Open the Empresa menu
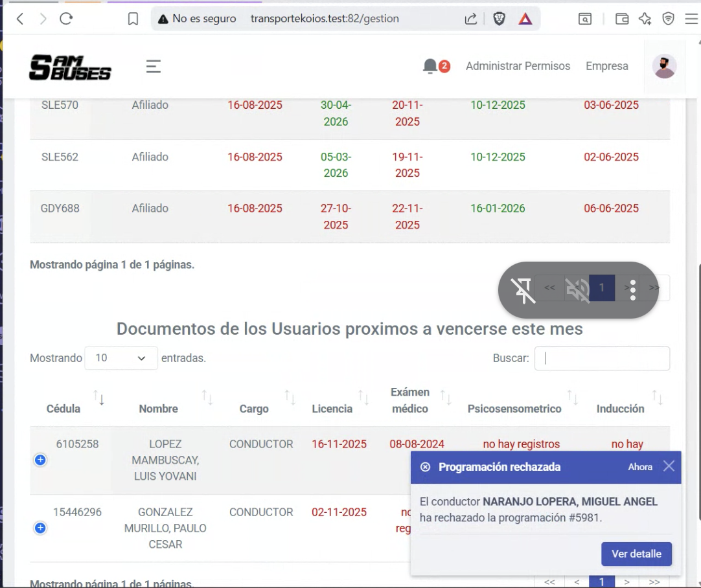Screen dimensions: 701x588 tap(606, 66)
